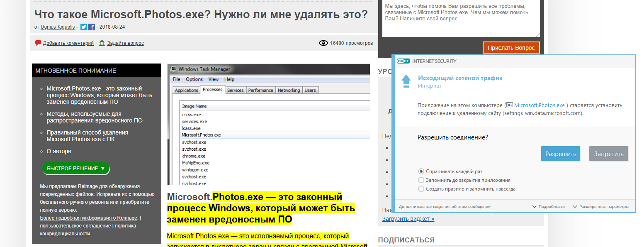Screen dimensions: 644x247
Task: Switch to the Services tab
Action: pyautogui.click(x=236, y=90)
